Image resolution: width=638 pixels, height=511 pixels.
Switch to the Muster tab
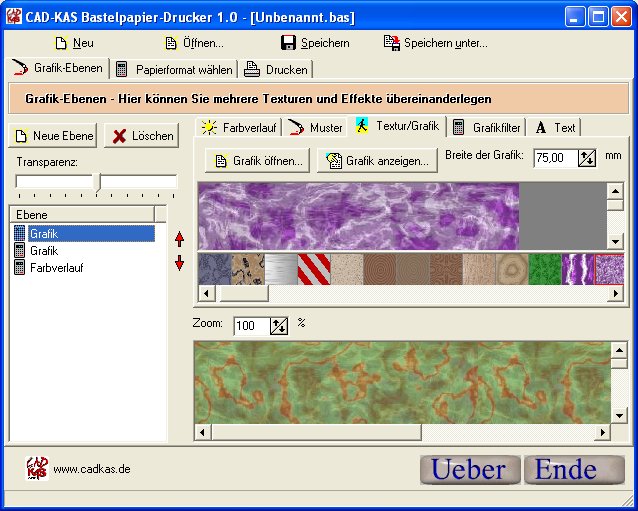pos(316,127)
